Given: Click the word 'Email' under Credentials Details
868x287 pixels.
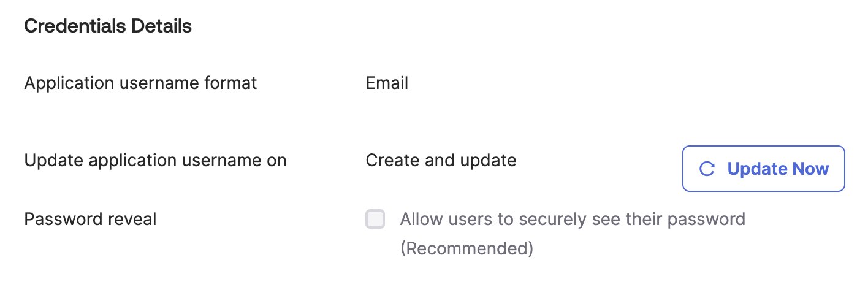Looking at the screenshot, I should (x=387, y=83).
